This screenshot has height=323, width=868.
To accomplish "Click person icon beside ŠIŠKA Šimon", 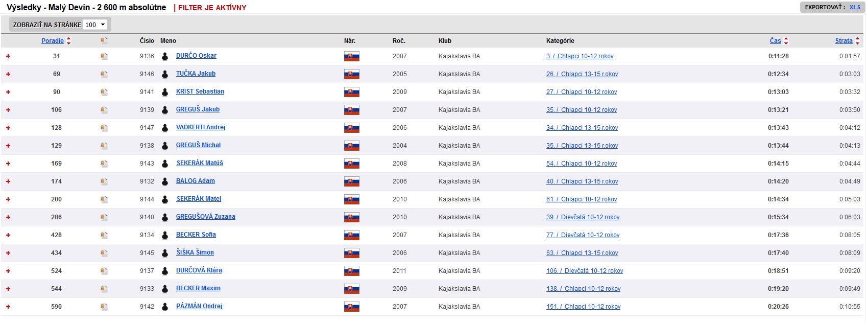I will (x=165, y=253).
